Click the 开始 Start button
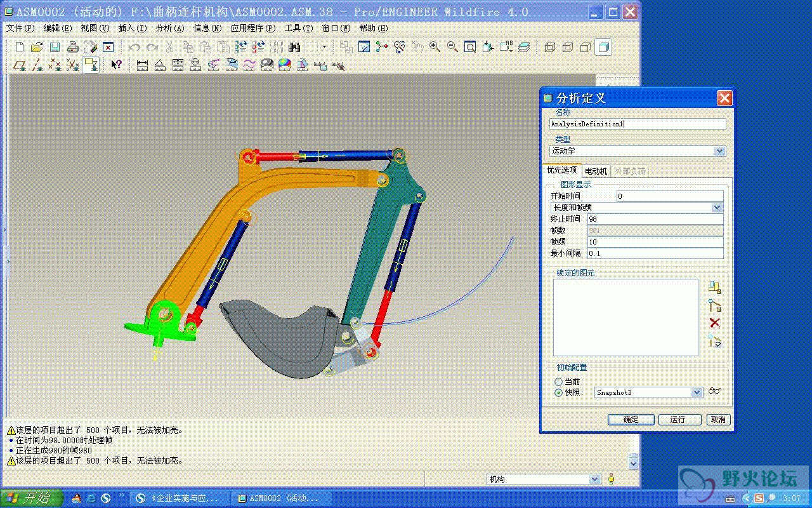The image size is (812, 508). coord(32,498)
